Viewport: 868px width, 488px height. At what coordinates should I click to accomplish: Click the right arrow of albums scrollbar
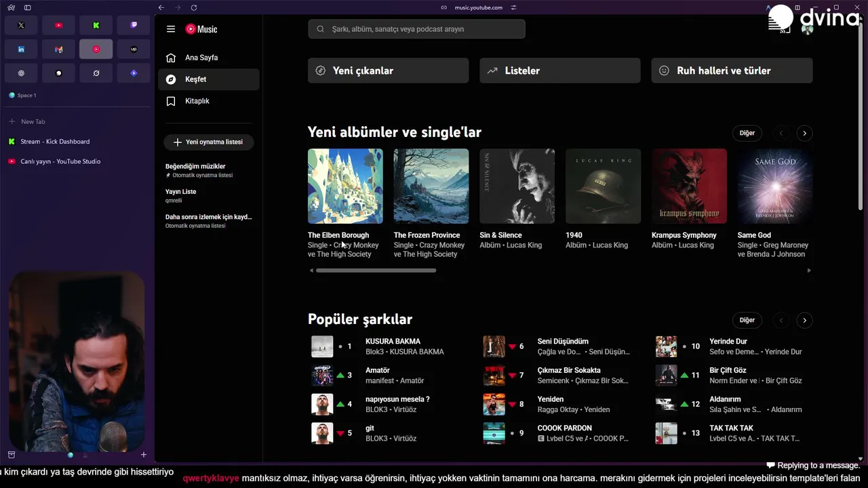[x=808, y=270]
